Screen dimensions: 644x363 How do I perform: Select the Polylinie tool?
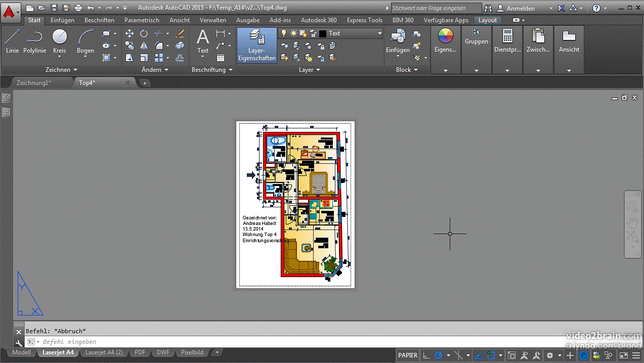(x=34, y=41)
